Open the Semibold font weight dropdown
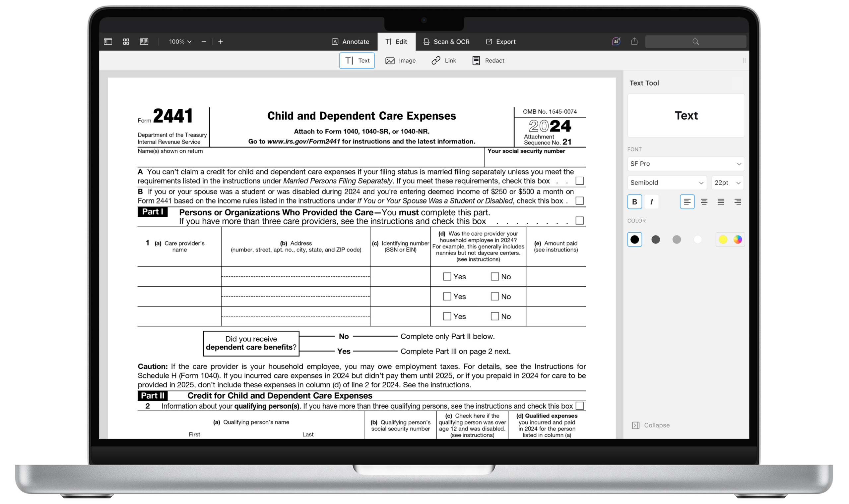This screenshot has width=849, height=504. click(x=667, y=183)
